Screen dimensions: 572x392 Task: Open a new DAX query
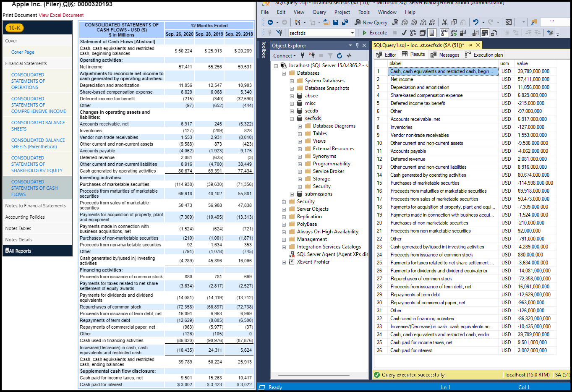click(x=432, y=22)
